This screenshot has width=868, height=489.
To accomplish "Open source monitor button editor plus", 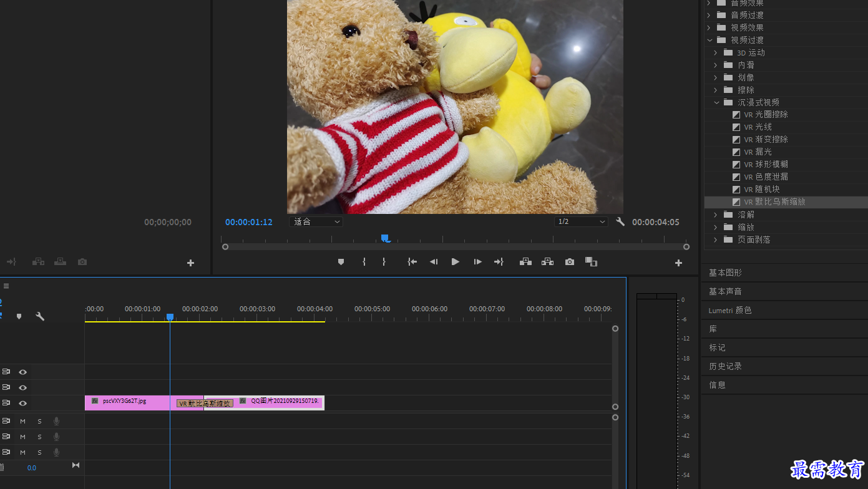I will (x=190, y=263).
